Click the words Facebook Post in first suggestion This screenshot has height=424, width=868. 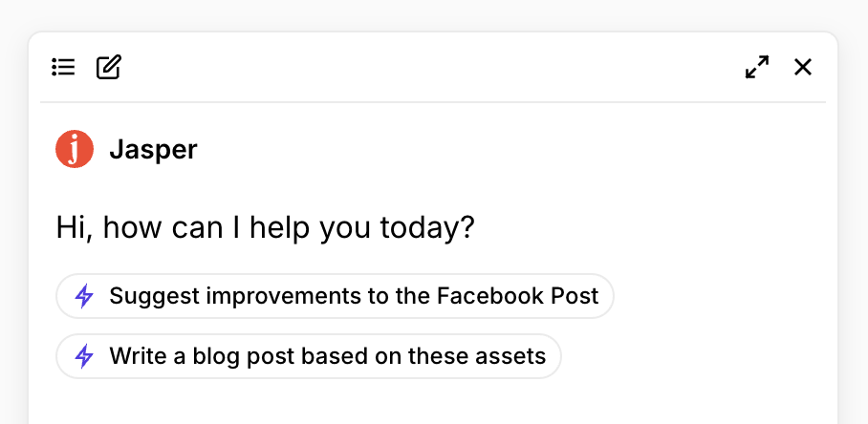(517, 296)
